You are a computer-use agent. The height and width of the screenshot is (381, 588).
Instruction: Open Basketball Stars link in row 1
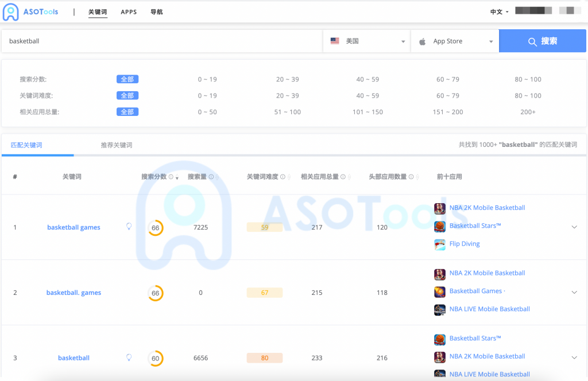(475, 226)
